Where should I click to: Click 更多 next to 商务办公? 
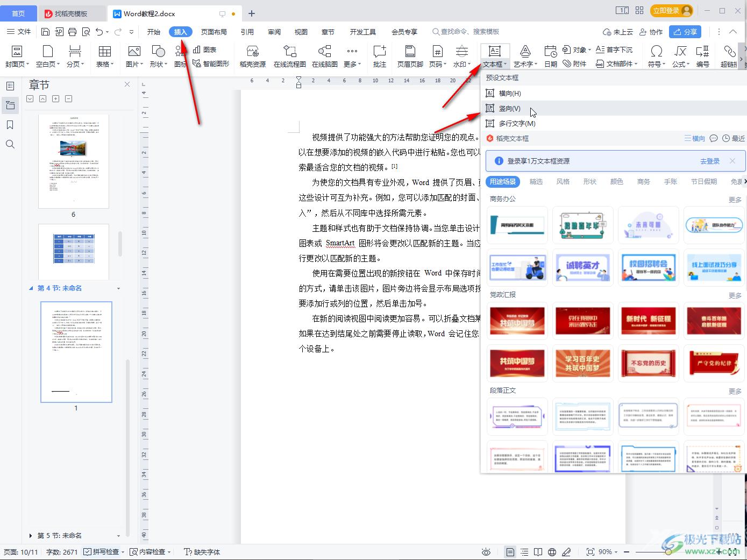(x=735, y=200)
